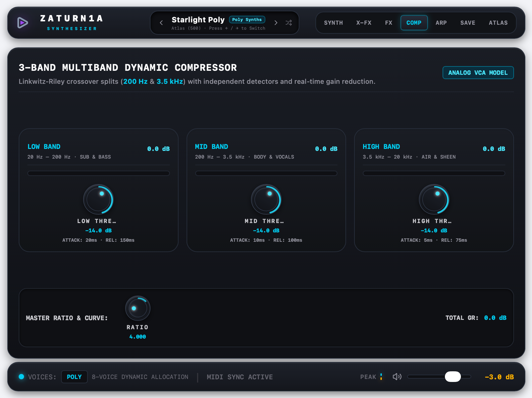Click the MID BAND heading
This screenshot has width=532, height=398.
[212, 147]
